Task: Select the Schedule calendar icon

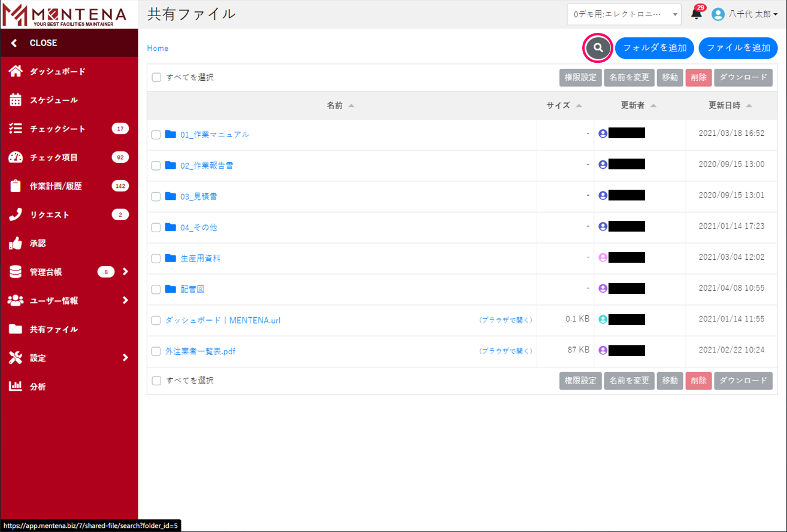Action: pyautogui.click(x=16, y=100)
